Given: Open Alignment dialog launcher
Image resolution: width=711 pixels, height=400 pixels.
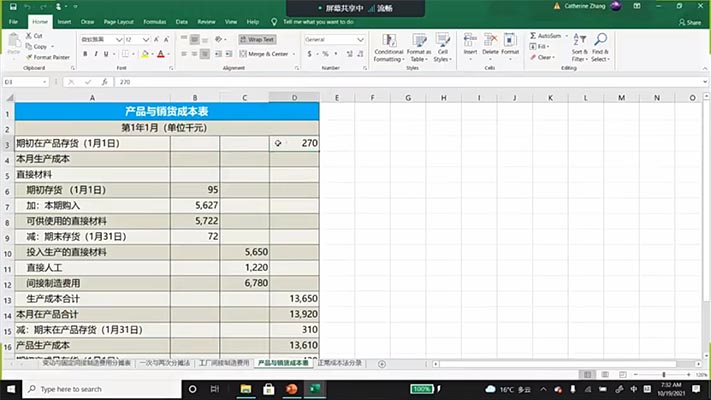Looking at the screenshot, I should point(297,68).
